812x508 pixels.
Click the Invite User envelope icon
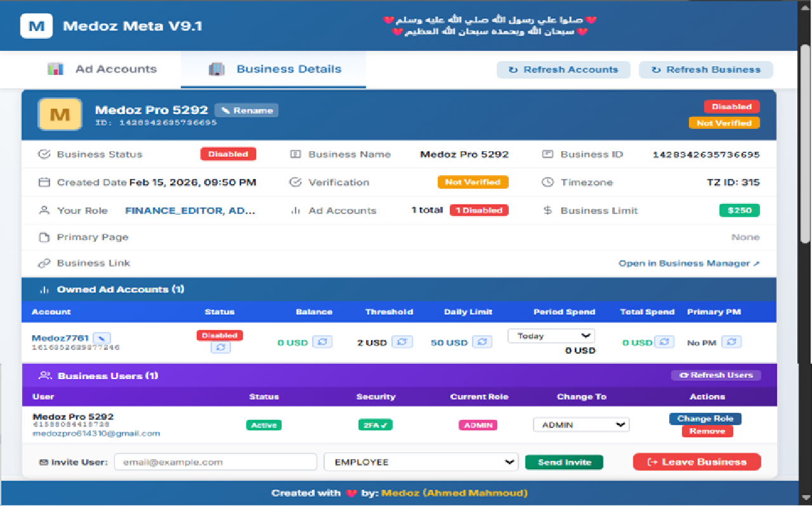pyautogui.click(x=43, y=462)
